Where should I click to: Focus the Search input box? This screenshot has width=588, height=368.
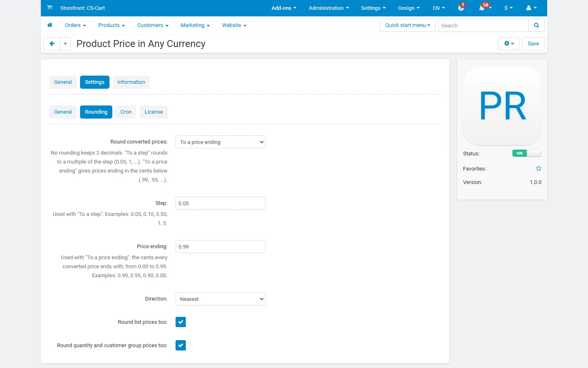point(483,25)
